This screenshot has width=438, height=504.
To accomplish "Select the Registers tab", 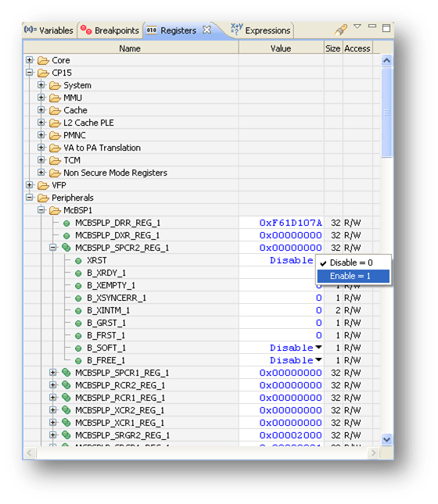I will [x=171, y=30].
